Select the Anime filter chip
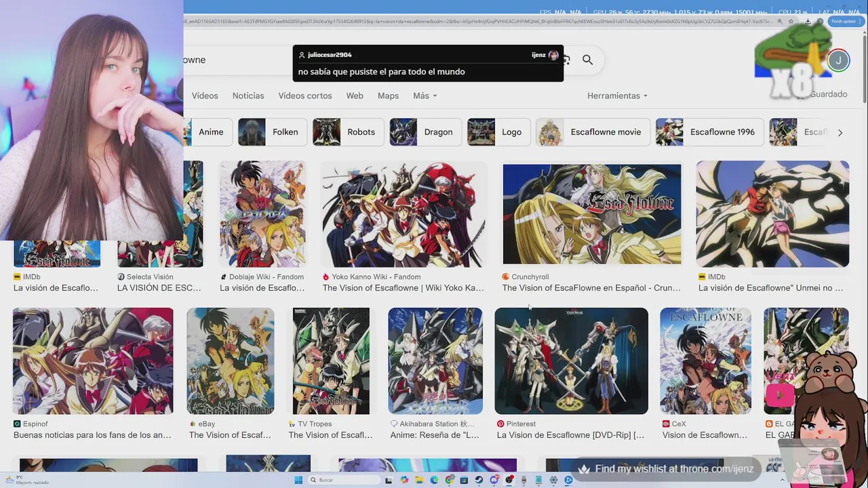This screenshot has height=488, width=868. coord(208,132)
